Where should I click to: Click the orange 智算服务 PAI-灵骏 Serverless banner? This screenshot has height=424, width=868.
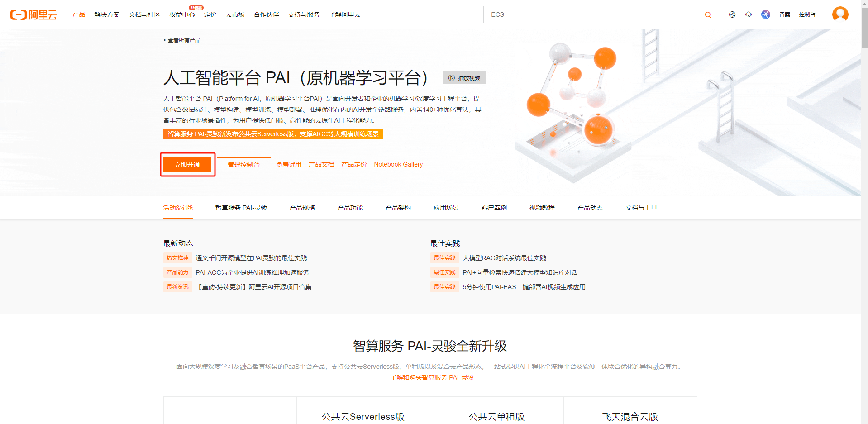coord(273,134)
